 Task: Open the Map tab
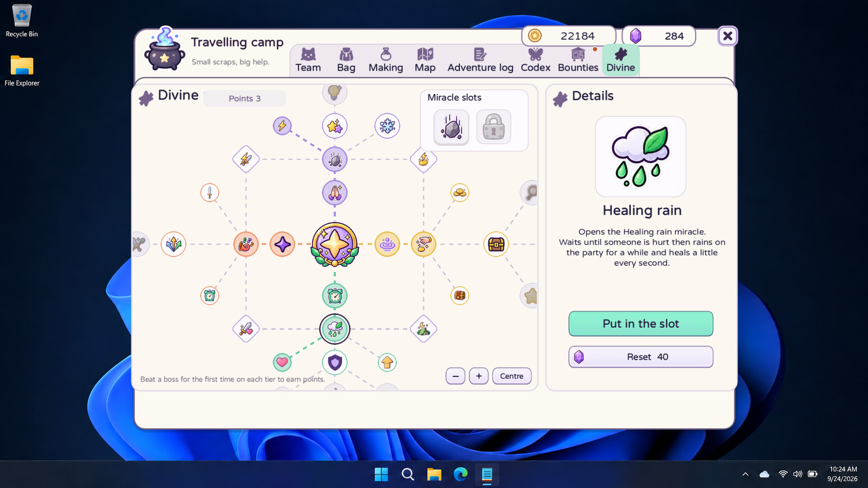click(425, 60)
